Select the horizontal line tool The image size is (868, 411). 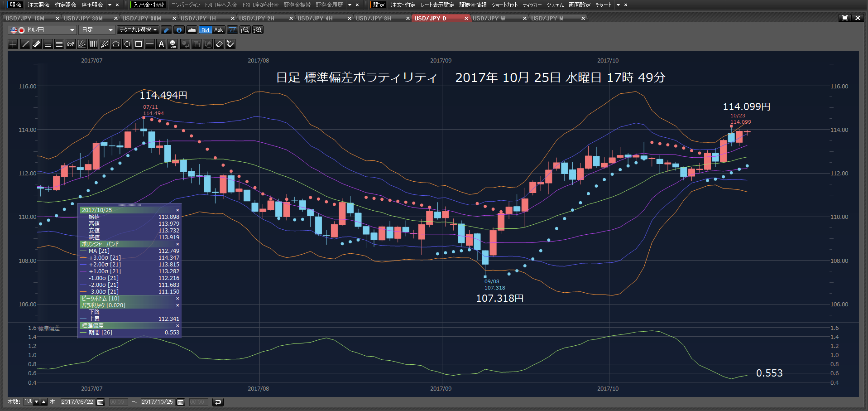point(150,44)
